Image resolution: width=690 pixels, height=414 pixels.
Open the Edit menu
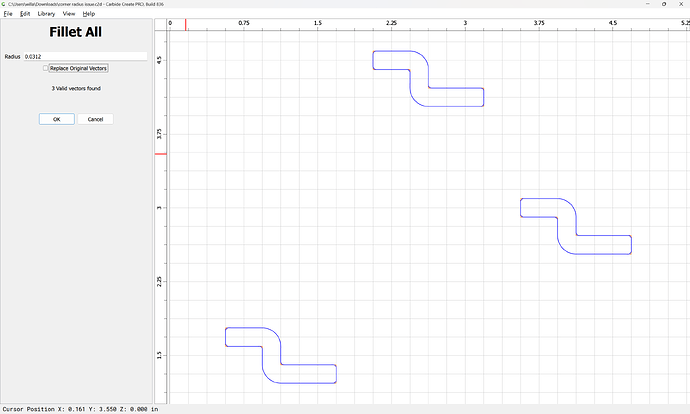click(x=24, y=13)
